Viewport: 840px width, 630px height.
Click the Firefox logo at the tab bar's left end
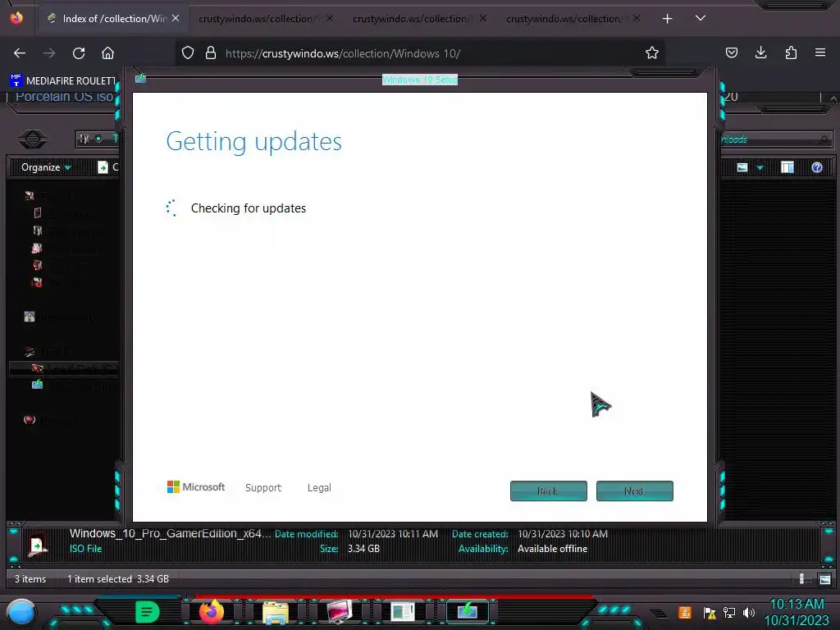[16, 18]
